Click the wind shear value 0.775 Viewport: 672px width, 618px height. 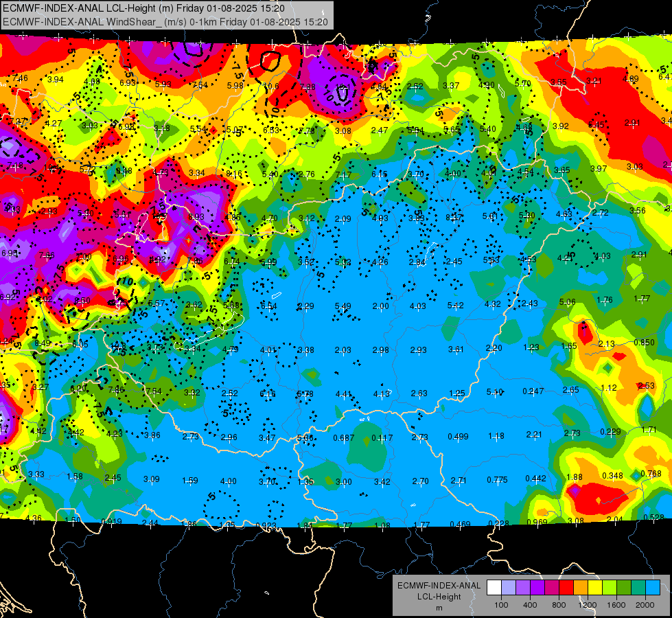(x=497, y=479)
